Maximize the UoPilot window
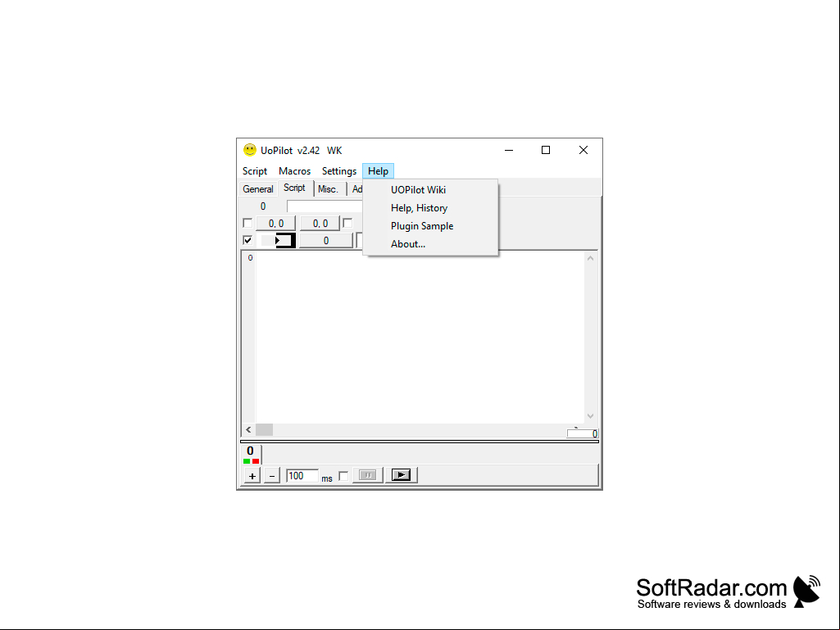The image size is (840, 630). (545, 150)
